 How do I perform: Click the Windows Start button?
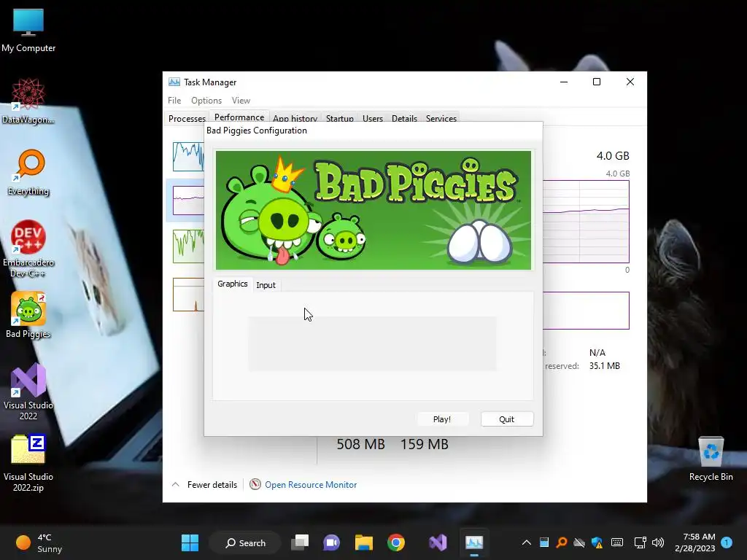point(190,542)
